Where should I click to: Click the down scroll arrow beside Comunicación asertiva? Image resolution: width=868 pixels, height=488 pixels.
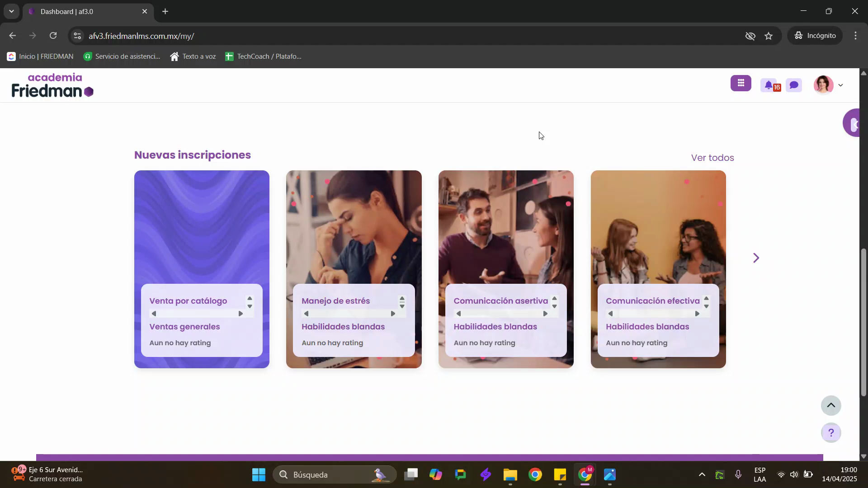point(554,307)
